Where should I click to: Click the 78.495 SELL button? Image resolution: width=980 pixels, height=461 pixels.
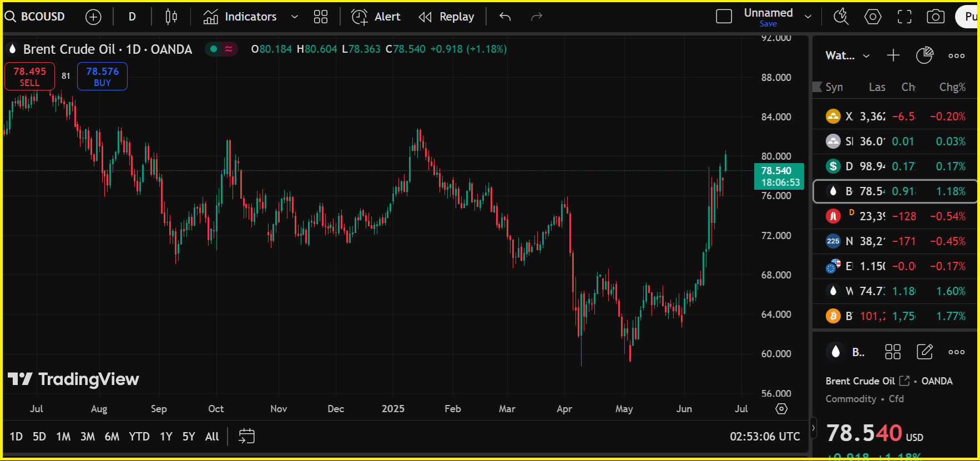click(29, 77)
